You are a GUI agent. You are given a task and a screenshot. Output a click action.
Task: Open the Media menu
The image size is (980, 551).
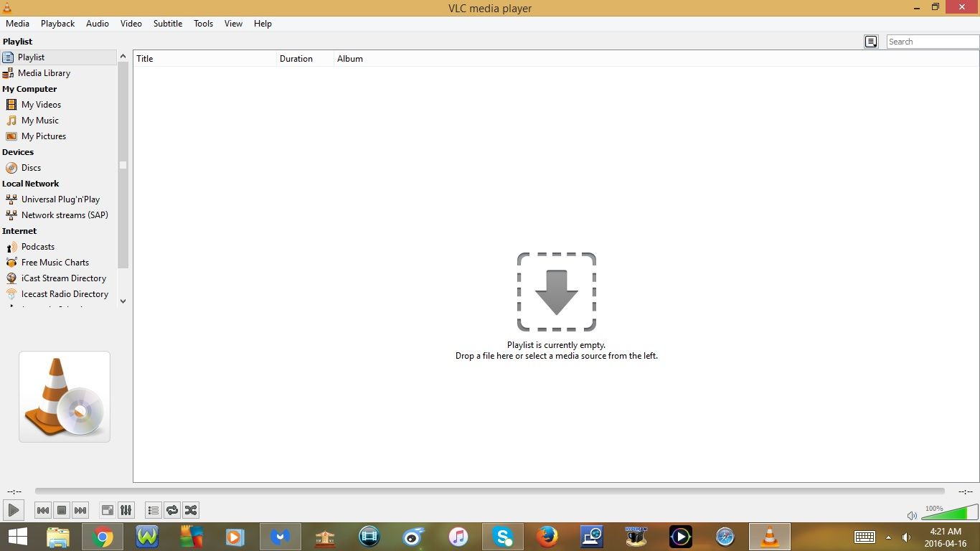pyautogui.click(x=17, y=23)
